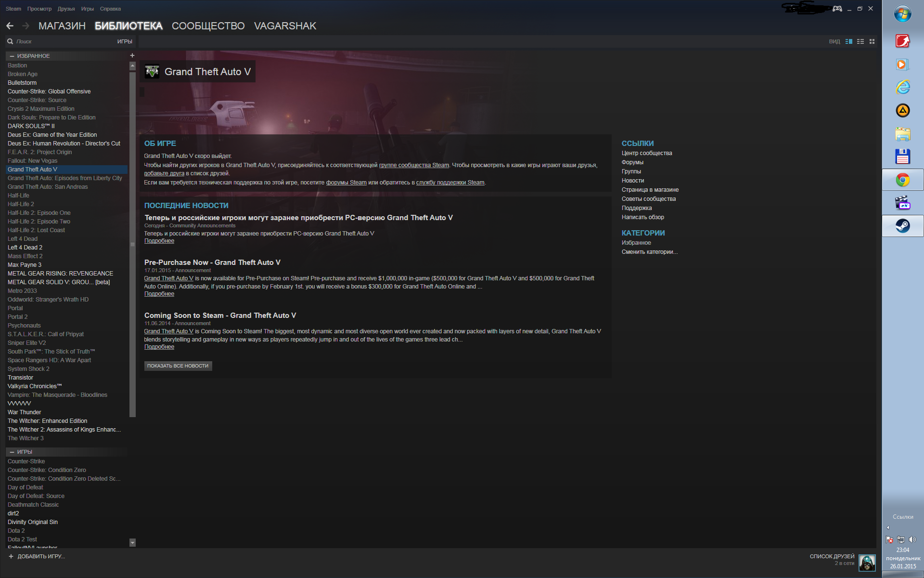Click the Windows Start orb

point(902,14)
